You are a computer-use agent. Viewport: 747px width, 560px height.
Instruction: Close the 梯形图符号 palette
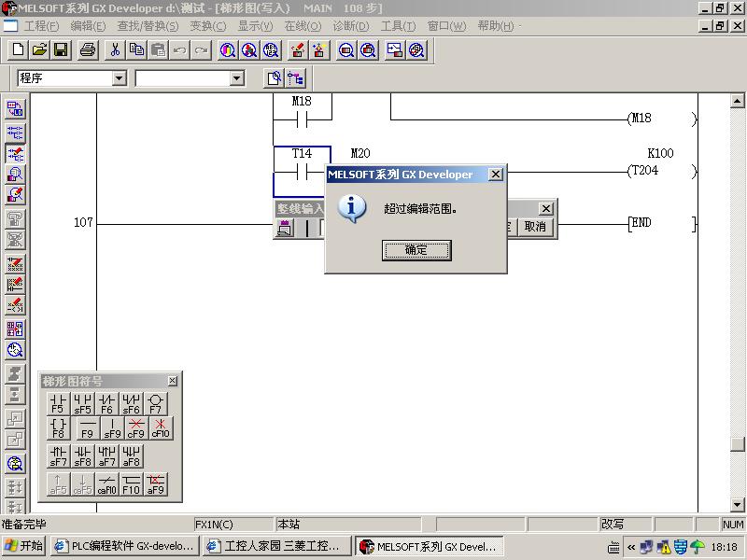pos(173,381)
